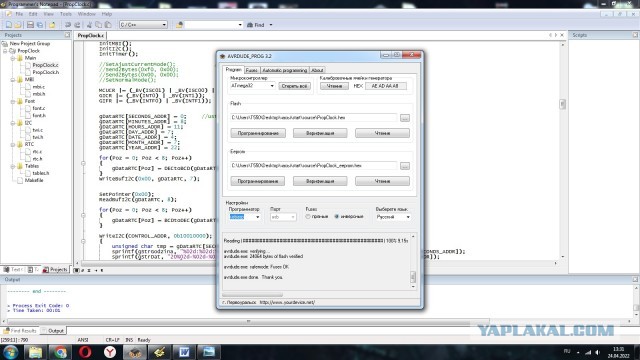Viewport: 640px width, 360px height.
Task: Click the browse '...' button for Eeprom file
Action: 404,166
